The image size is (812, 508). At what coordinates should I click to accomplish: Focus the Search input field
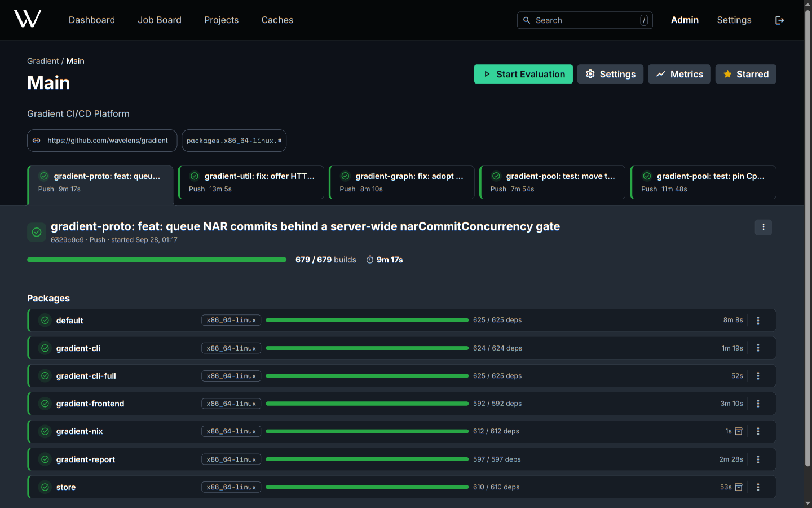[x=585, y=20]
